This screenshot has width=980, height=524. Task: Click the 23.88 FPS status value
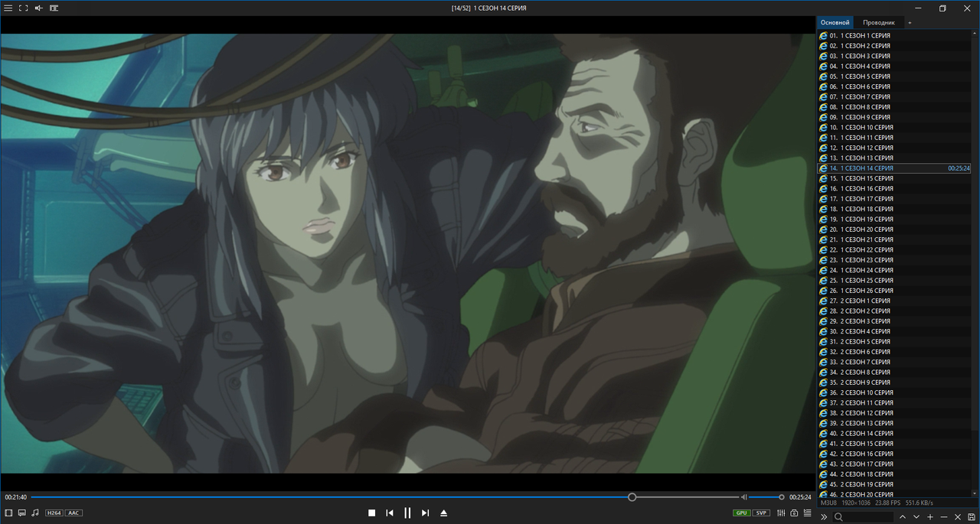pyautogui.click(x=887, y=503)
